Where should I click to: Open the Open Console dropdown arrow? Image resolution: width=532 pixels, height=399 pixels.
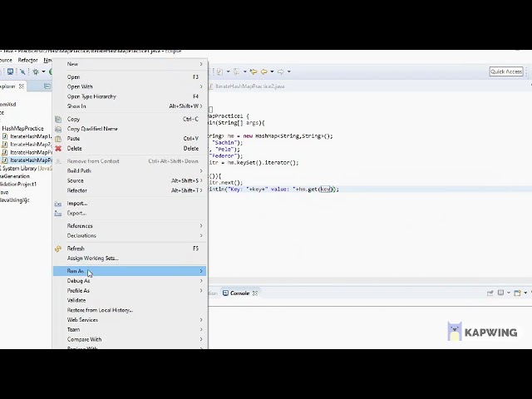pyautogui.click(x=525, y=293)
